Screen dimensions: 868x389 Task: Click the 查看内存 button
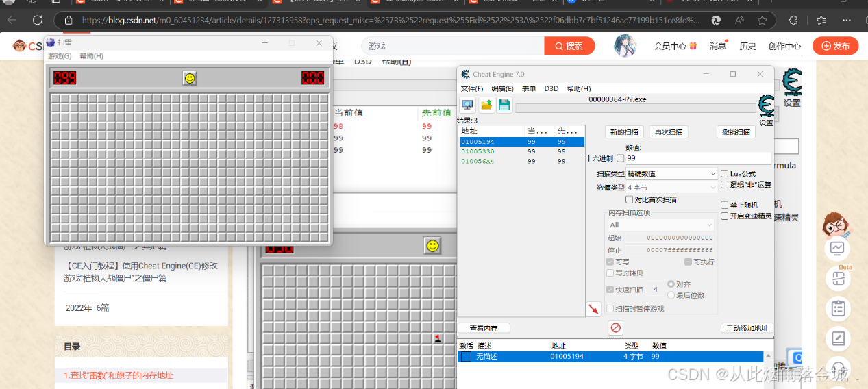click(x=484, y=328)
